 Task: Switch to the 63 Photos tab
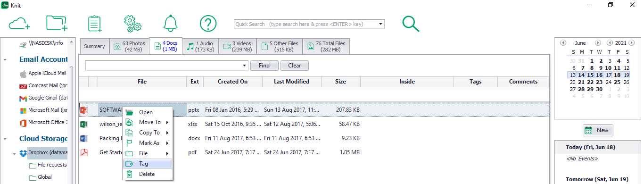pos(129,46)
